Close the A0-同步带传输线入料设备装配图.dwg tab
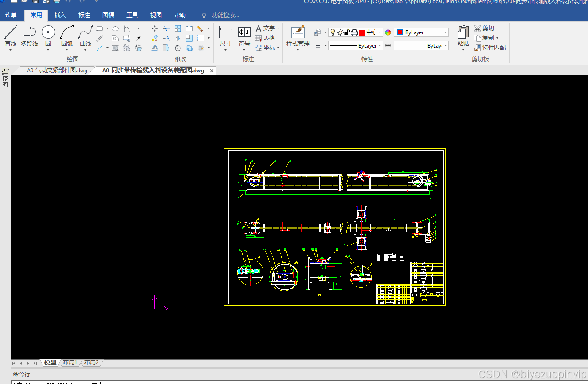The height and width of the screenshot is (384, 588). pos(212,71)
